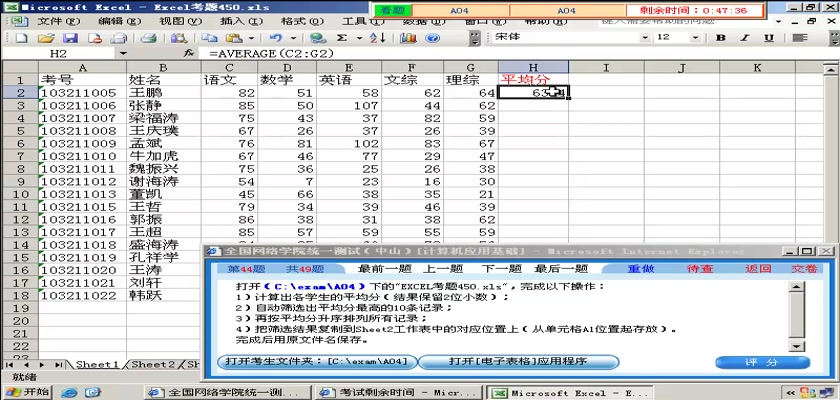
Task: Click the Open file folder icon
Action: (47, 38)
